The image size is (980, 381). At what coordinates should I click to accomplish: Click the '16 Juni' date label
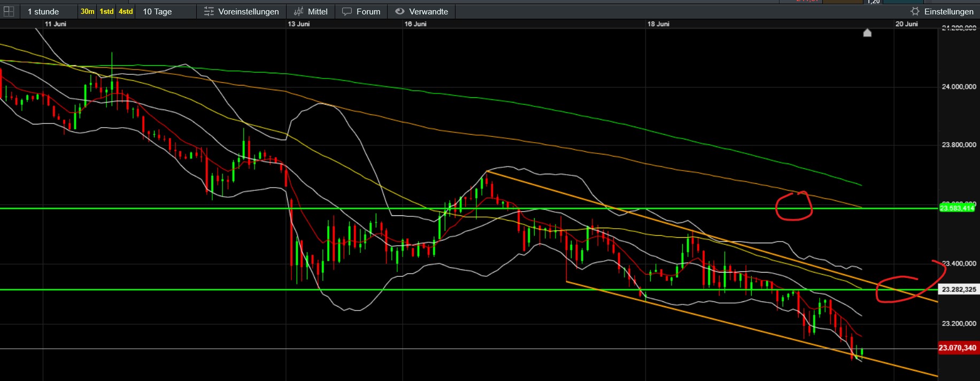[415, 24]
